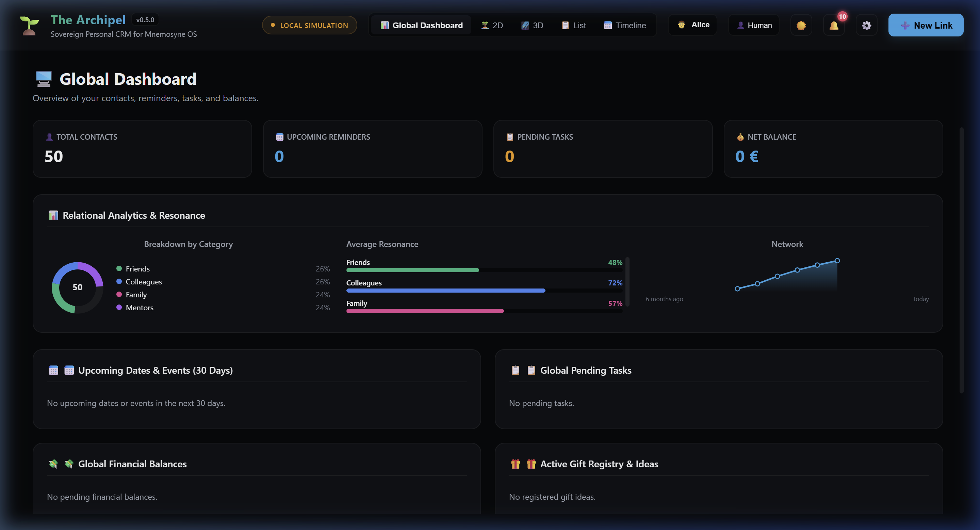Toggle the Human mode button
Screen dimensions: 980x530
(x=754, y=25)
